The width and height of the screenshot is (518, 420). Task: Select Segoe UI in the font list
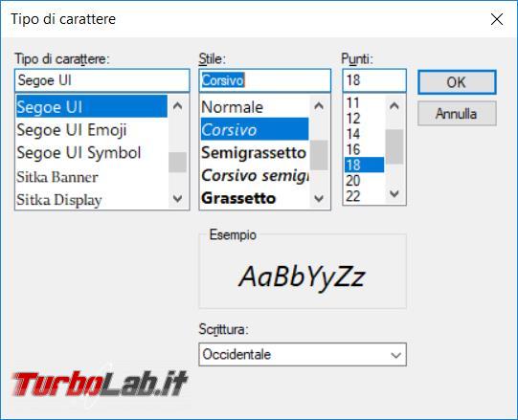coord(92,106)
